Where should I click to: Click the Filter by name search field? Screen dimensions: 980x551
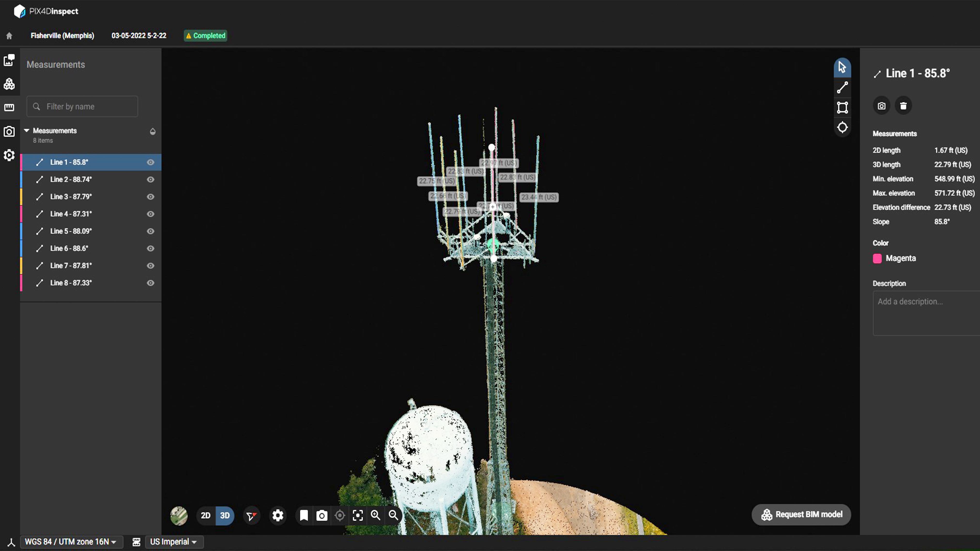pos(82,106)
